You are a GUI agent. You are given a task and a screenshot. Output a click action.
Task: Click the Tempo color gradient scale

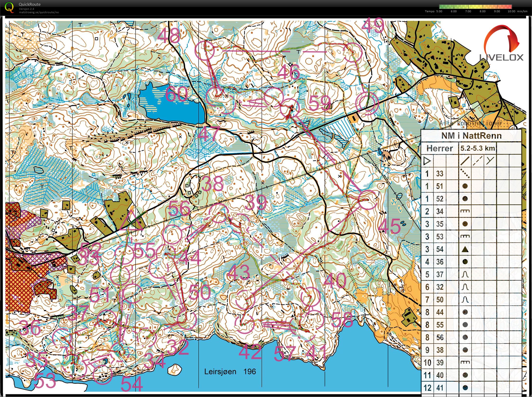[x=475, y=7]
